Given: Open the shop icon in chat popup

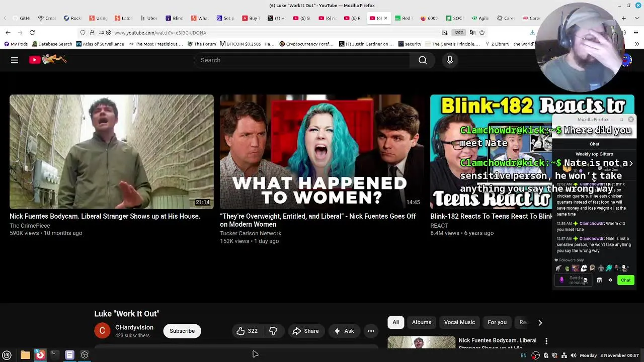Looking at the screenshot, I should [599, 280].
